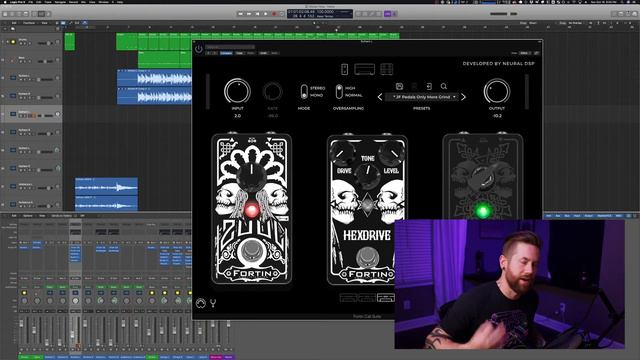Open the plugin preset name field

tap(230, 47)
